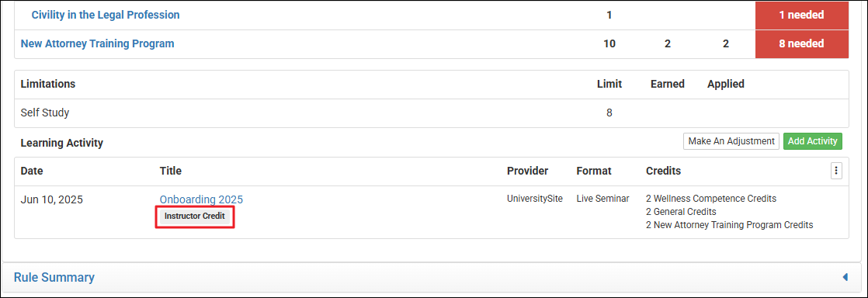The width and height of the screenshot is (868, 298).
Task: Open Civility in the Legal Profession link
Action: click(x=106, y=15)
